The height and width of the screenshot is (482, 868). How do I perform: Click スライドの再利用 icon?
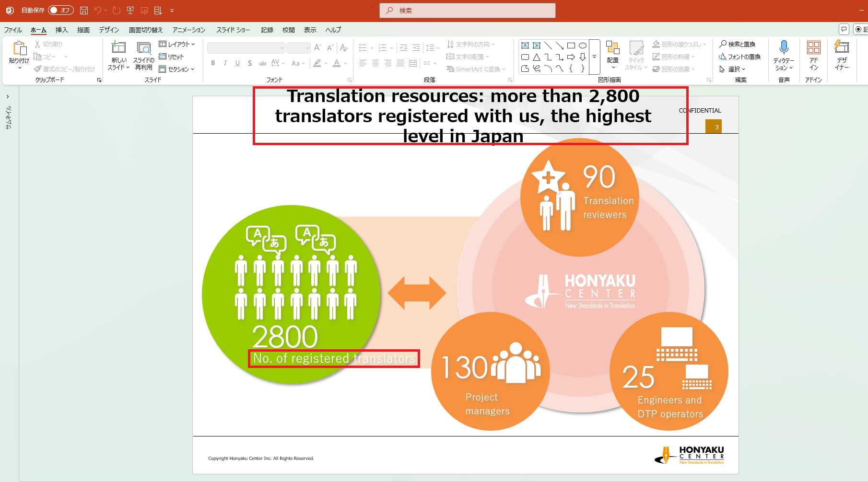pyautogui.click(x=144, y=47)
